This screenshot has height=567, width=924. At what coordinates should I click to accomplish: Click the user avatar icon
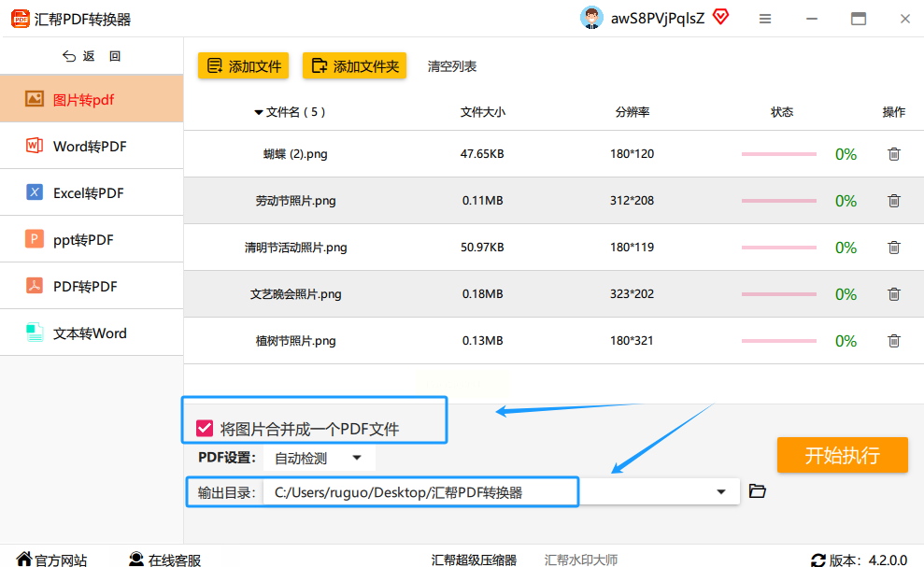pyautogui.click(x=591, y=18)
